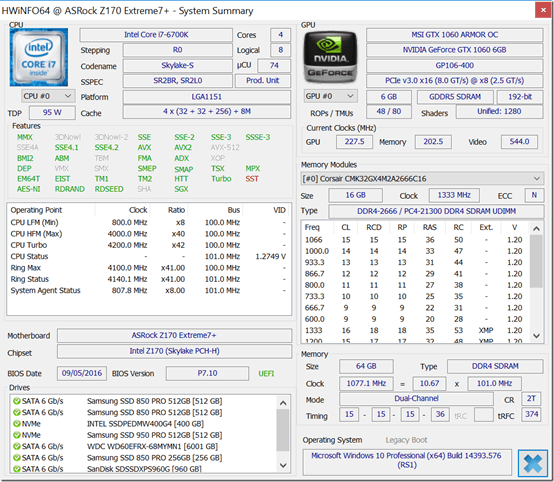This screenshot has width=554, height=482.
Task: Close the HWiNFO64 window with red X
Action: (543, 10)
